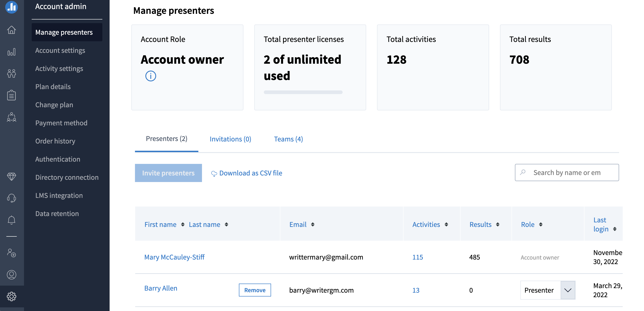Click the Total activities 128 card
Viewport: 644px width, 311px height.
[x=433, y=67]
